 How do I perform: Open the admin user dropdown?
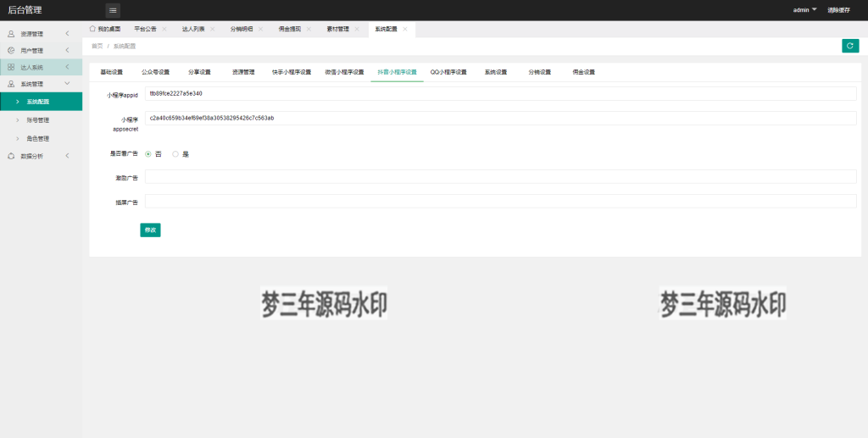804,10
